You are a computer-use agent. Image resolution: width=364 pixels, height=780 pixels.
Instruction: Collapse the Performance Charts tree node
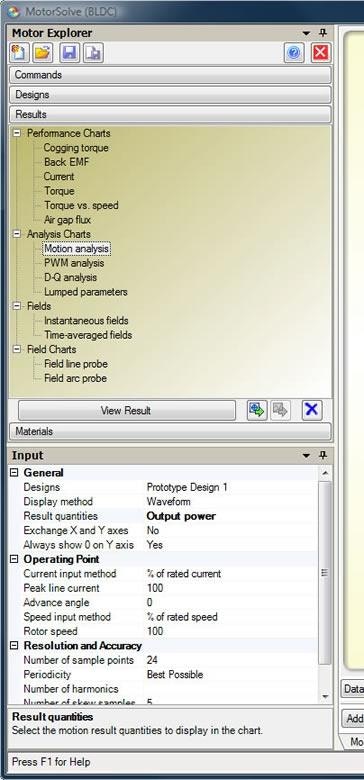(17, 133)
